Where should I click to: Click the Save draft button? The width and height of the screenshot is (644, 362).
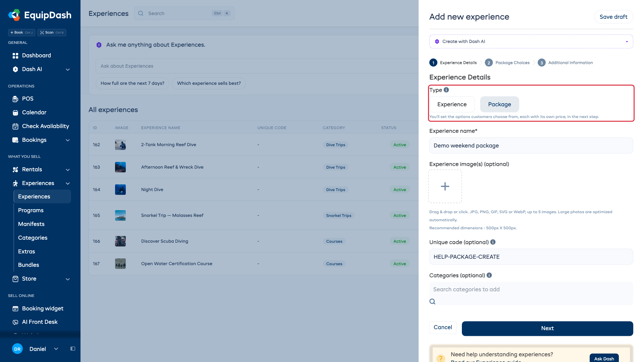[613, 17]
